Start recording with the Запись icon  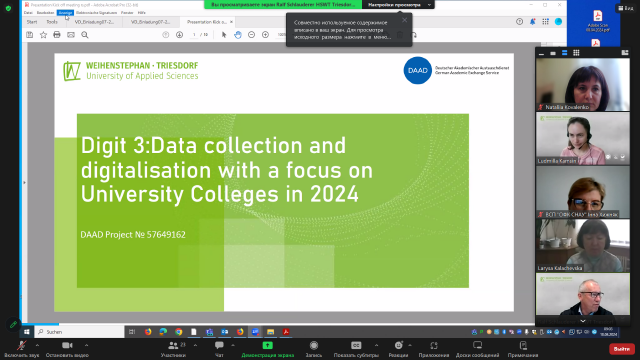coord(313,349)
